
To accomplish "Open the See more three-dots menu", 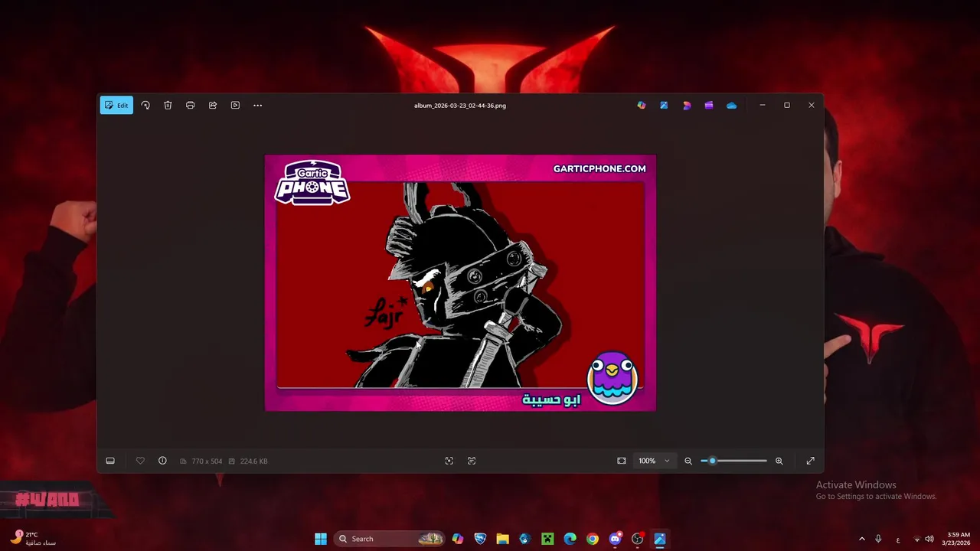I will [x=257, y=105].
